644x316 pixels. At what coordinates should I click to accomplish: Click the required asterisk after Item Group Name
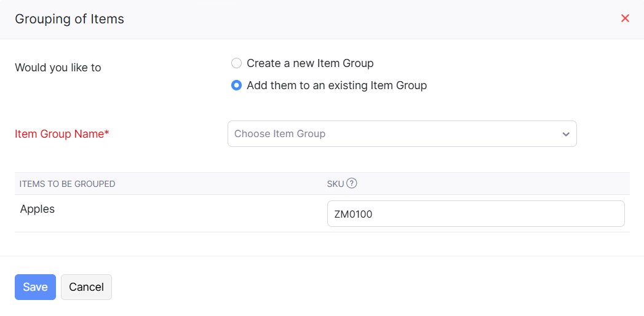click(107, 133)
